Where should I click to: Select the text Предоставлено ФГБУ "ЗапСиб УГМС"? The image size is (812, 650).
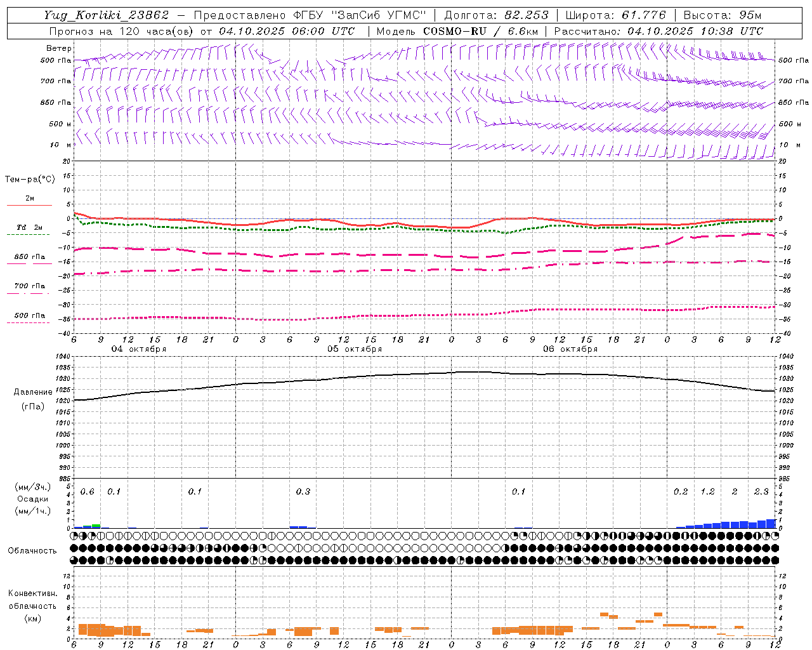pos(310,15)
